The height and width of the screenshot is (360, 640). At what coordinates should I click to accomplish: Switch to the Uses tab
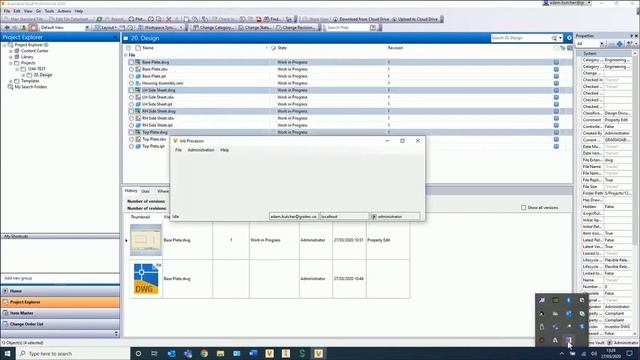[145, 191]
